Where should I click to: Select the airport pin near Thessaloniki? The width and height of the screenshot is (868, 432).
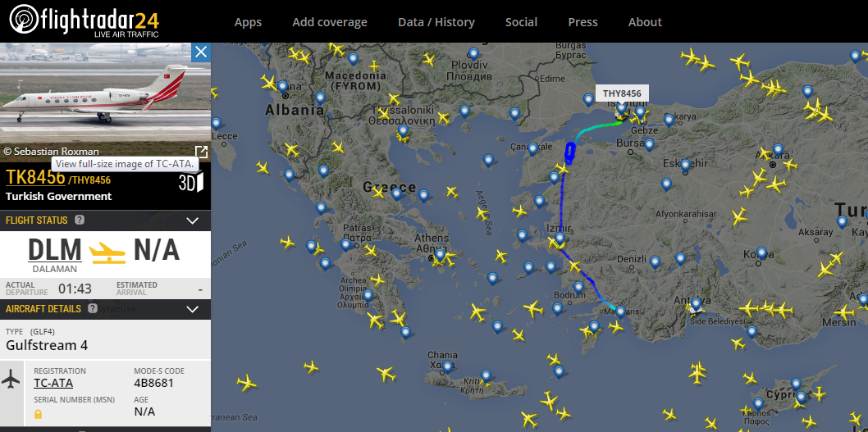tap(403, 132)
